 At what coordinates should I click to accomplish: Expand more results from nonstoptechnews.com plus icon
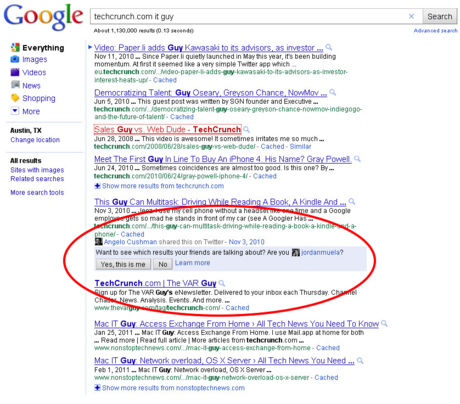pyautogui.click(x=97, y=388)
